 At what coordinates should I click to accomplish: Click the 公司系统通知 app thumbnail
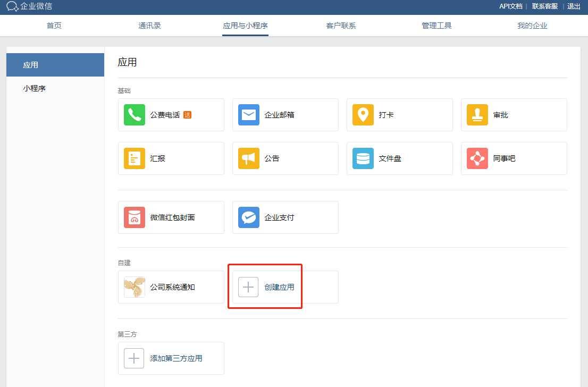[135, 287]
